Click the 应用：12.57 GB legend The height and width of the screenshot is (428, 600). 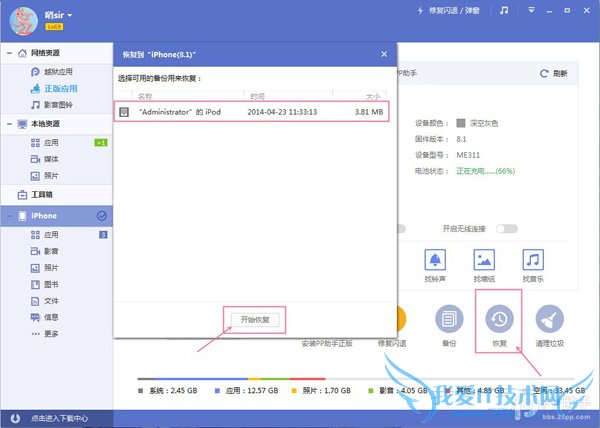tap(246, 391)
